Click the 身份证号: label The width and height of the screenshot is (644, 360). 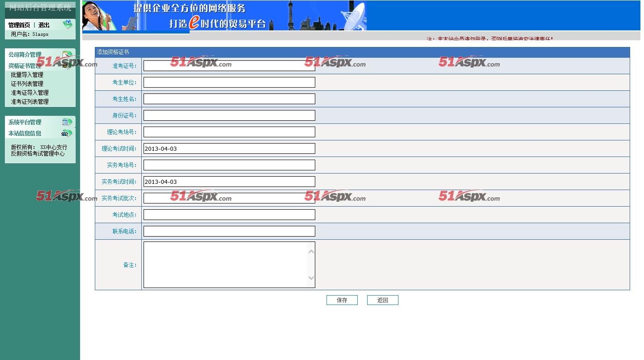[x=125, y=115]
